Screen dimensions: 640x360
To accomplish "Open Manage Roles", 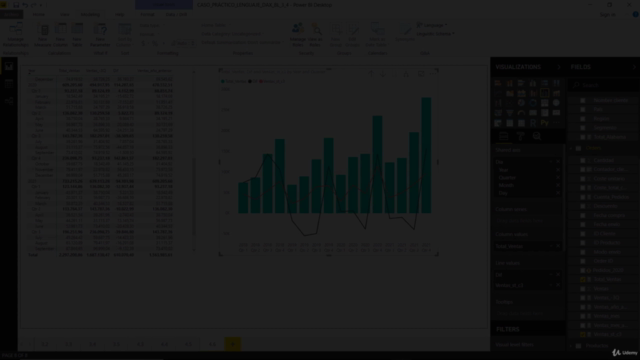I will coord(298,35).
